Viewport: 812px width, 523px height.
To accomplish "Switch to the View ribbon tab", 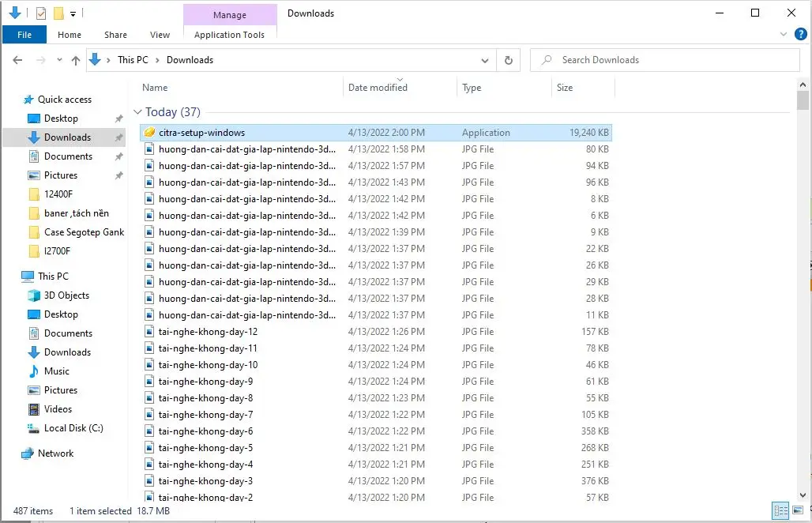I will point(160,35).
